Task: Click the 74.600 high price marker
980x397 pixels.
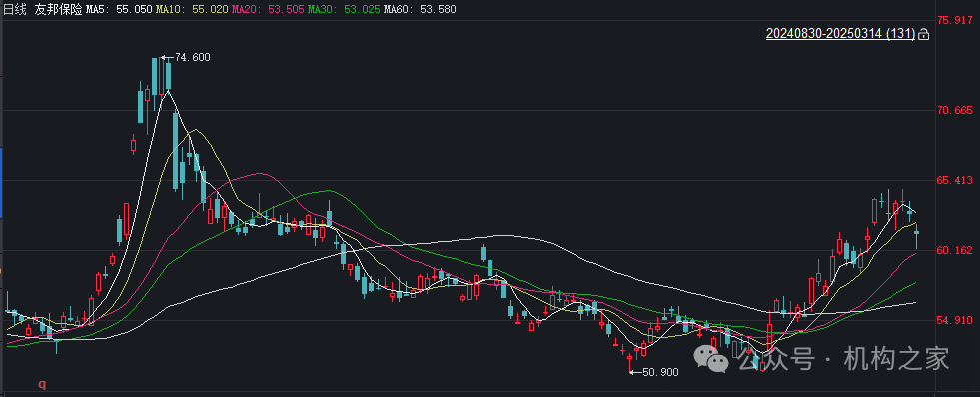Action: coord(193,58)
